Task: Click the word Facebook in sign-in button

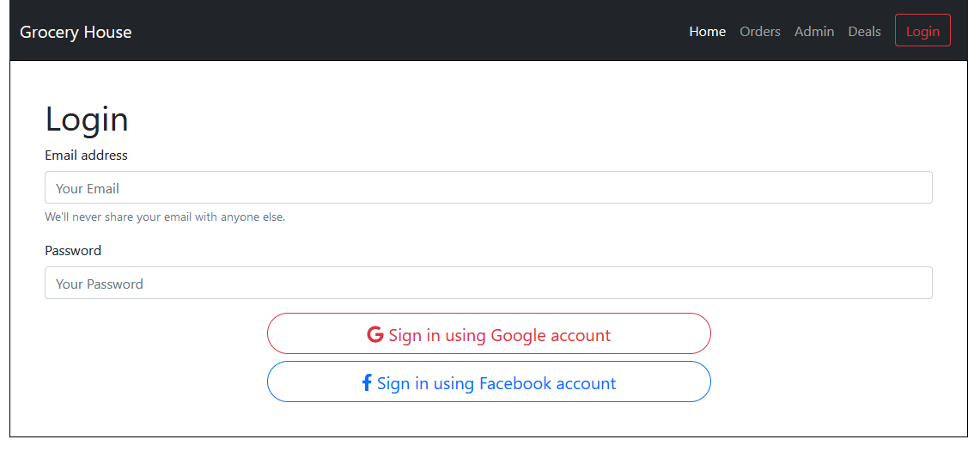Action: [x=516, y=383]
